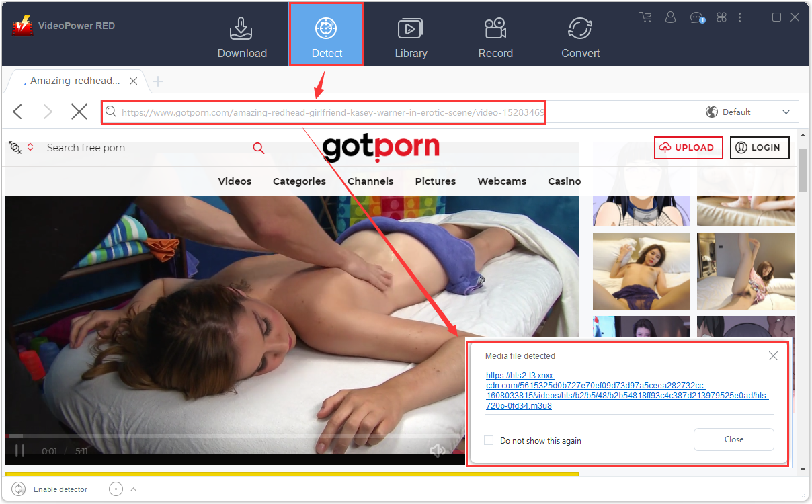Image resolution: width=812 pixels, height=504 pixels.
Task: Click the globe icon beside Default
Action: 711,112
